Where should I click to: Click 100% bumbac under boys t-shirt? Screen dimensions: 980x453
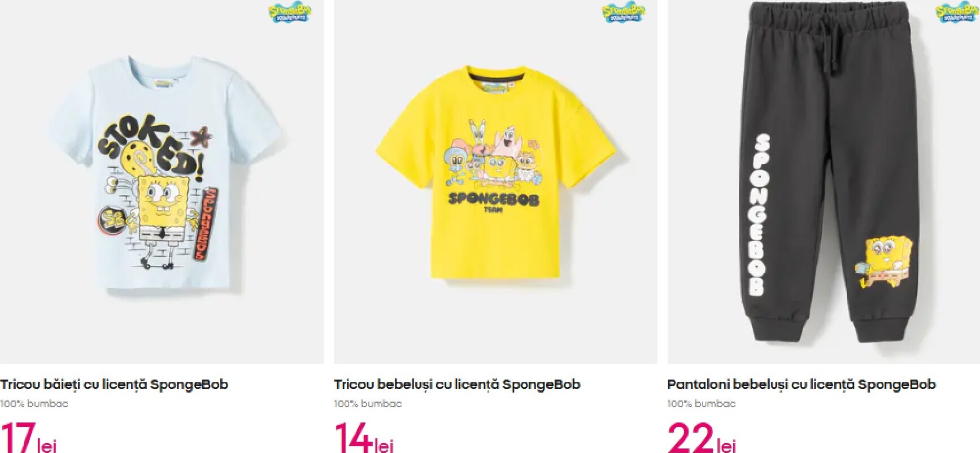coord(34,404)
